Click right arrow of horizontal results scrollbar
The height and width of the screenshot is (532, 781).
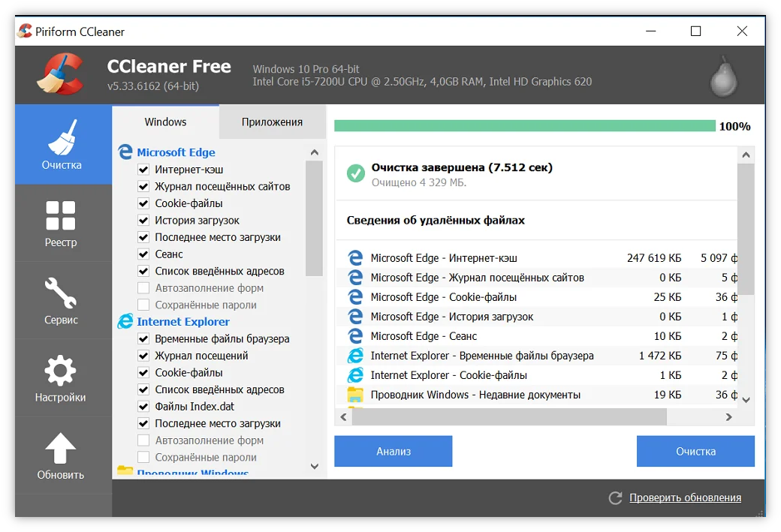[728, 417]
